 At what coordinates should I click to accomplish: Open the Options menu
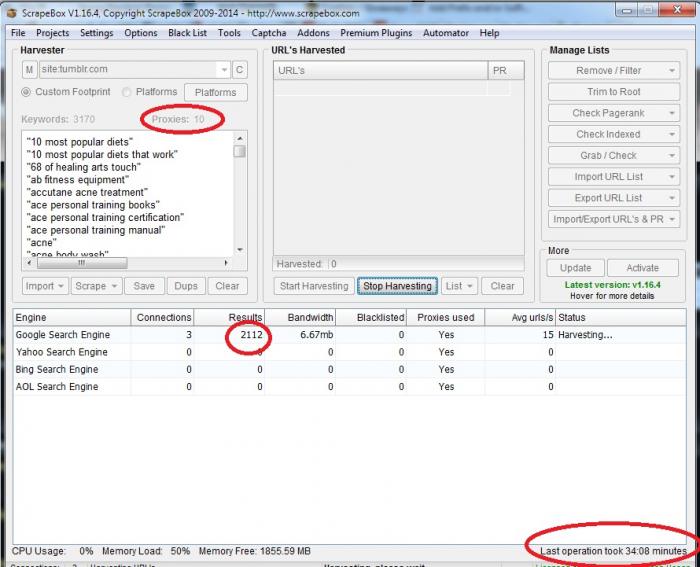click(141, 33)
